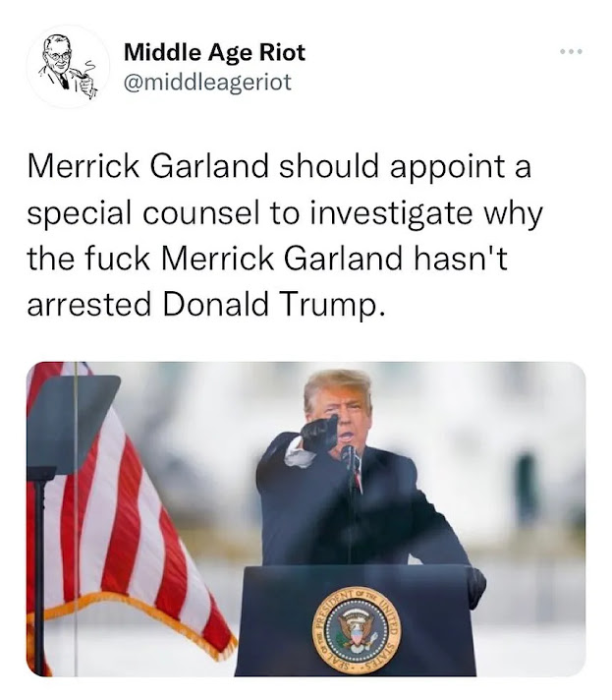Open the three-dot more options menu

tap(572, 52)
